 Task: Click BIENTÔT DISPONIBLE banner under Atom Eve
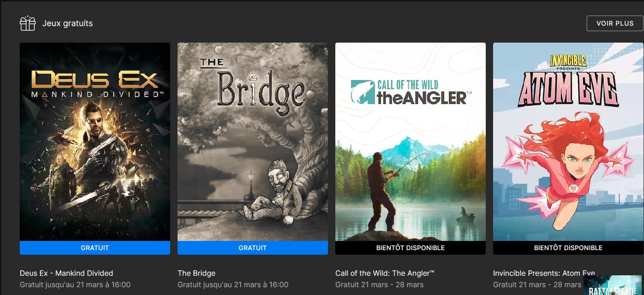568,248
